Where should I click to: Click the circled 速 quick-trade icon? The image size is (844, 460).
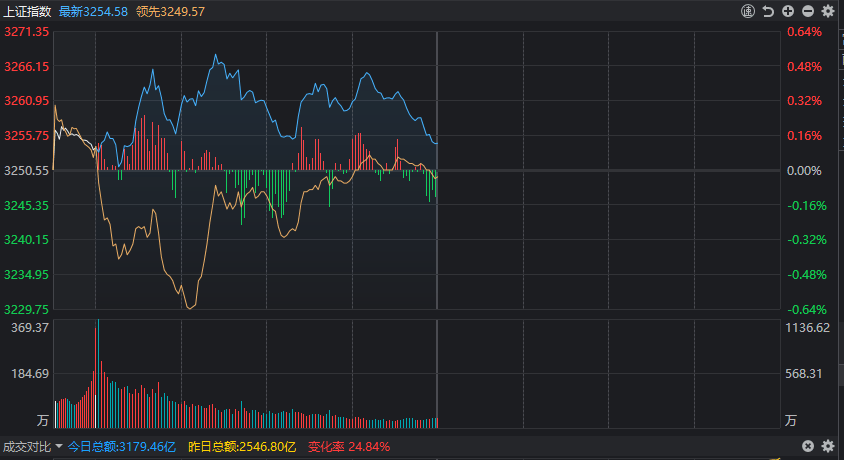[x=748, y=11]
